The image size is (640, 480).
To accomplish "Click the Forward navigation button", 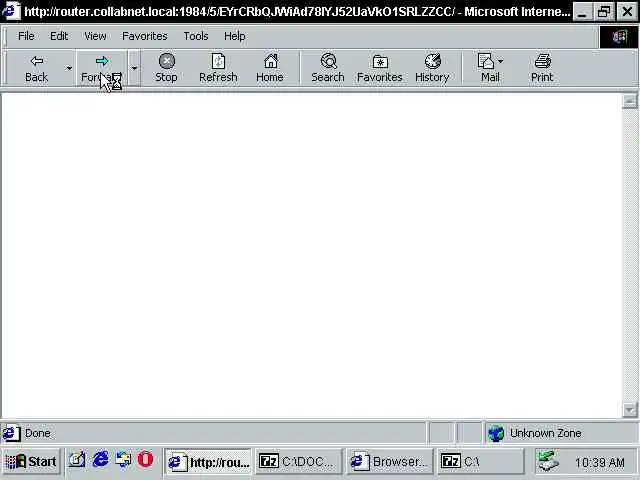I will pos(102,68).
